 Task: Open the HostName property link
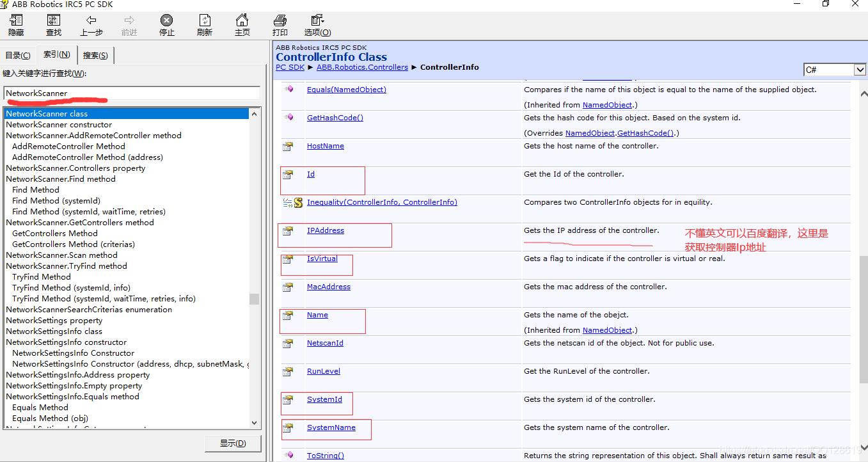(326, 146)
